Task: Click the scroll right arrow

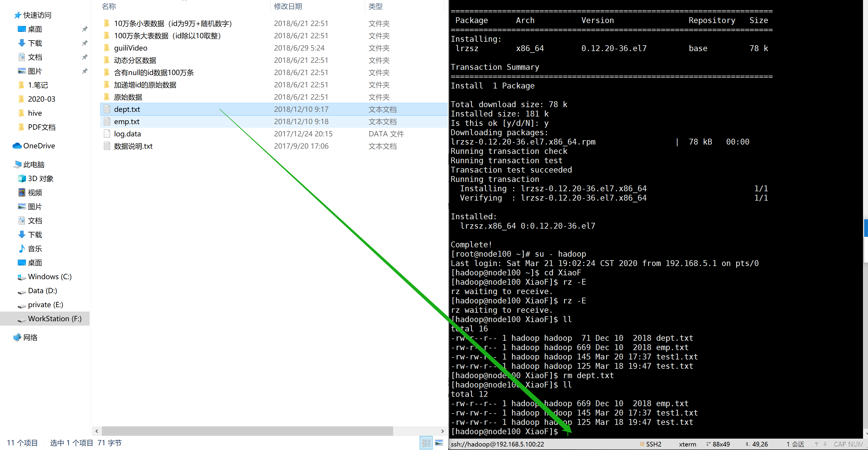Action: coord(442,431)
